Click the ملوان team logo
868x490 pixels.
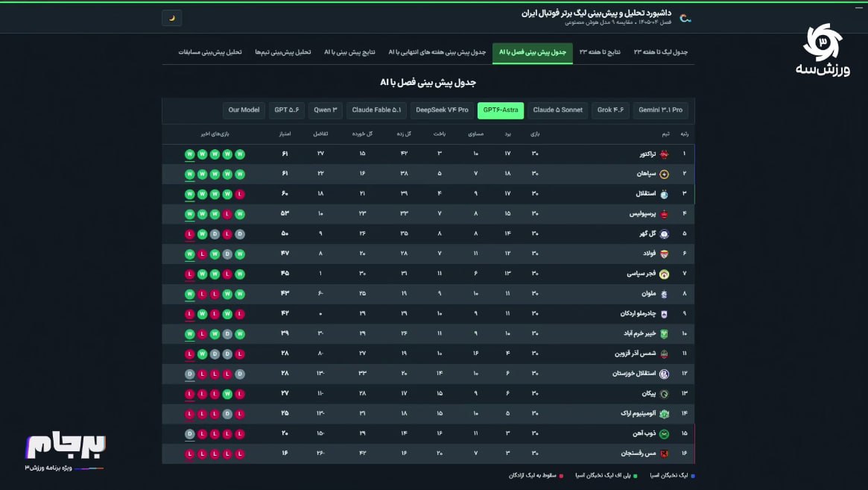[665, 294]
